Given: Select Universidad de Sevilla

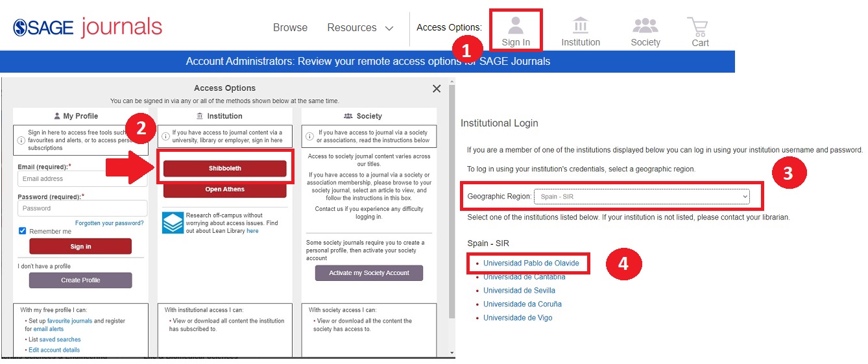Looking at the screenshot, I should coord(519,290).
